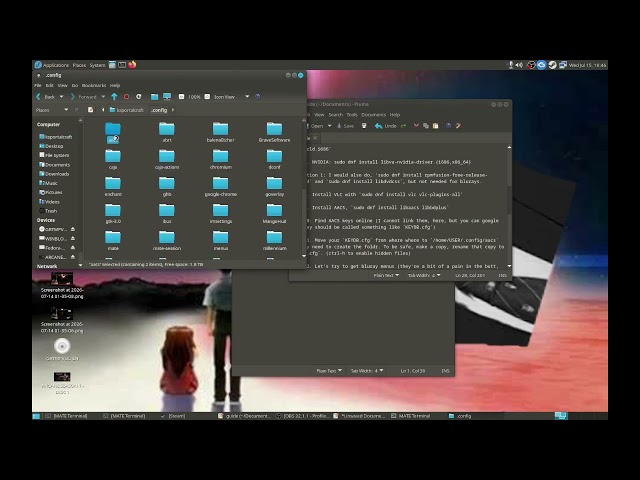The width and height of the screenshot is (640, 480).
Task: Open terminal launcher in top panel
Action: [x=122, y=65]
